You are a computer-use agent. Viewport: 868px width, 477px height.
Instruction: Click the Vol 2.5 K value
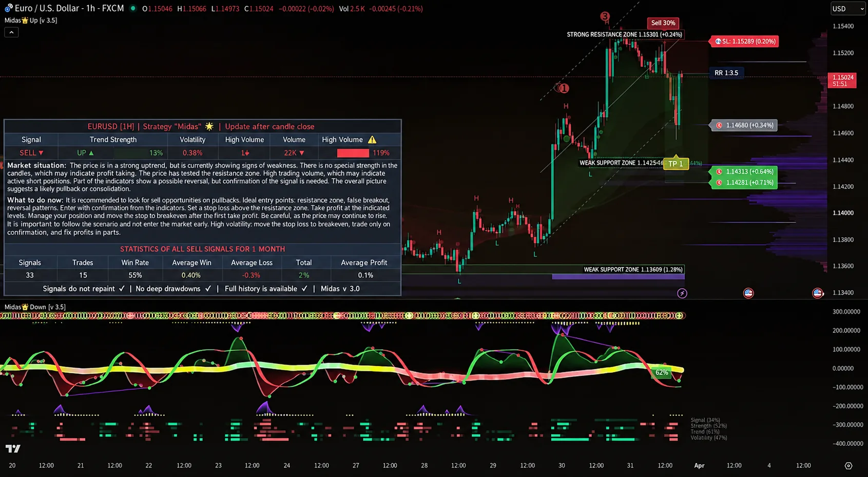coord(352,9)
